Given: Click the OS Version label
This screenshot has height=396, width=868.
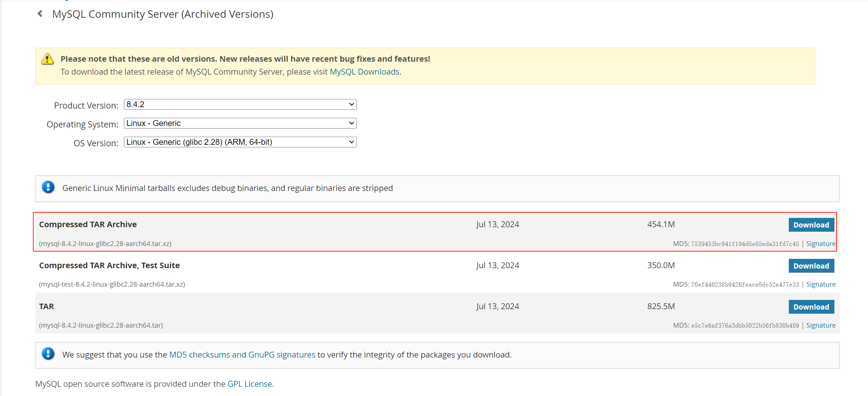Looking at the screenshot, I should (96, 143).
